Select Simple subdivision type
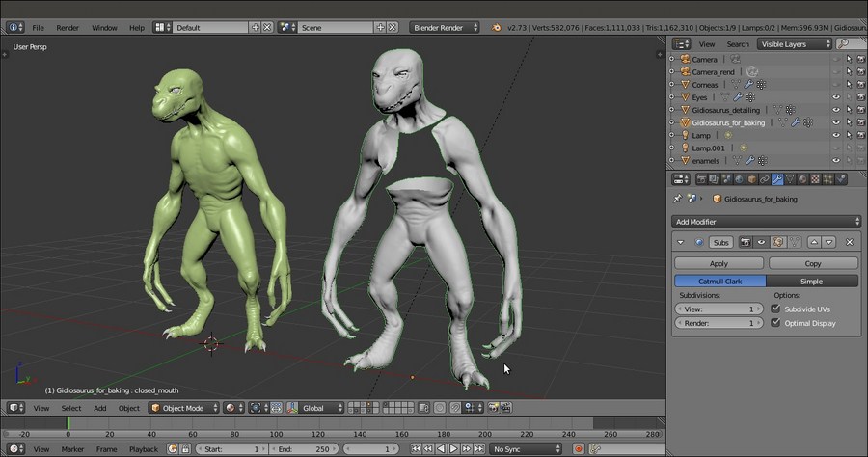868x457 pixels. (x=812, y=282)
